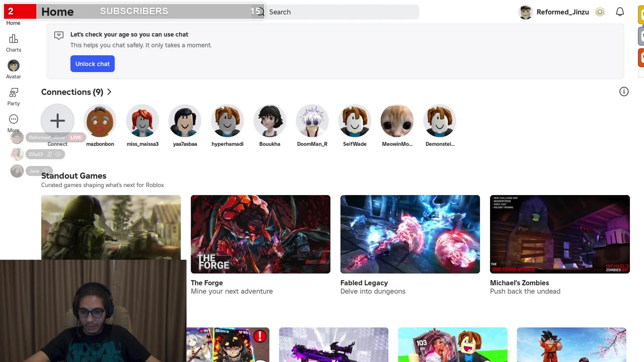The image size is (644, 362).
Task: Expand the Connections (9) chevron
Action: click(109, 92)
